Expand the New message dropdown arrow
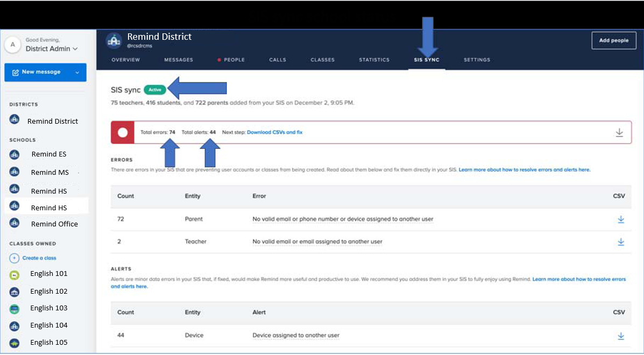 click(x=77, y=73)
